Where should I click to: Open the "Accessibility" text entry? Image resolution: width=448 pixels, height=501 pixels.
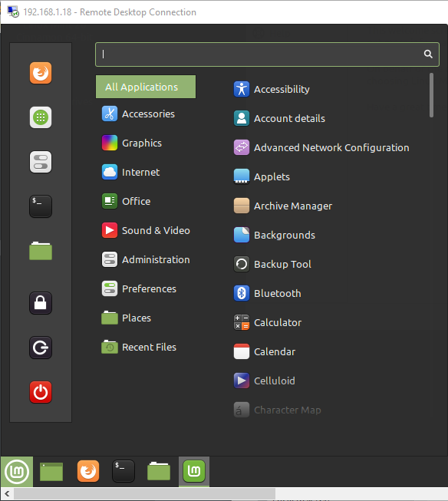tap(282, 90)
